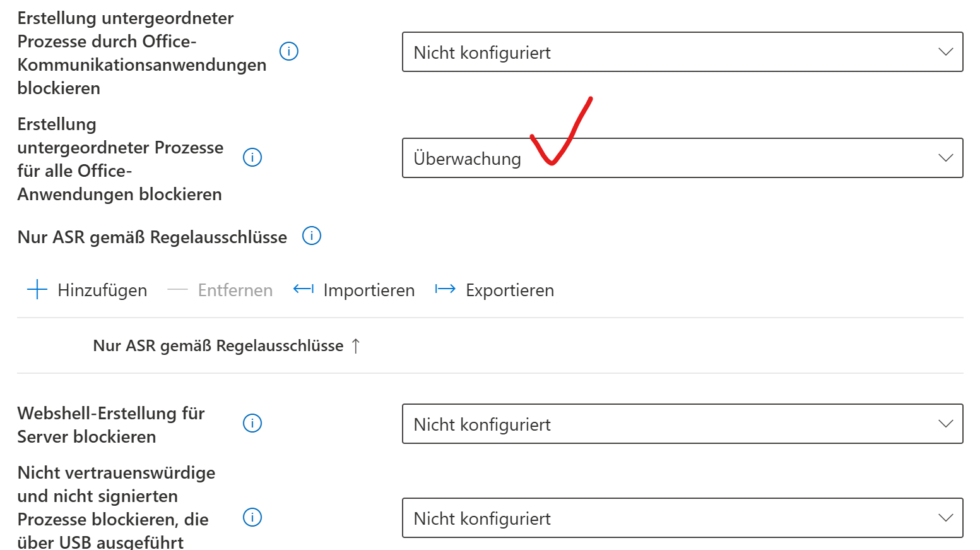Click the Exportieren arrow icon
980x550 pixels.
click(x=446, y=289)
